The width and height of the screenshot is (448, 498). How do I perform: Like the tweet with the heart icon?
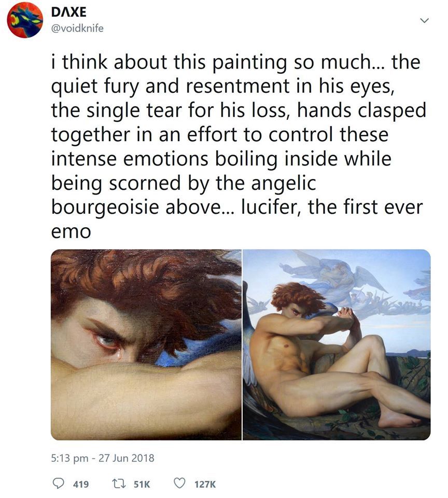click(x=179, y=483)
